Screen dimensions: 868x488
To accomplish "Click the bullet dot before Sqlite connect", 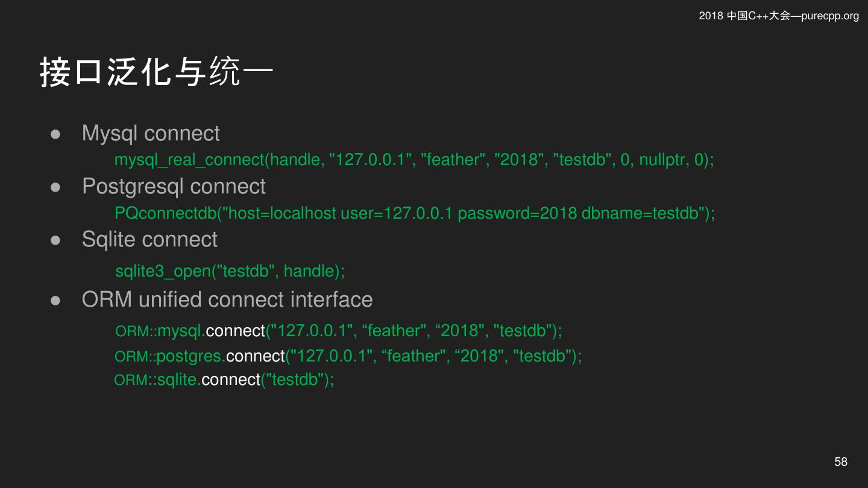I will 55,240.
